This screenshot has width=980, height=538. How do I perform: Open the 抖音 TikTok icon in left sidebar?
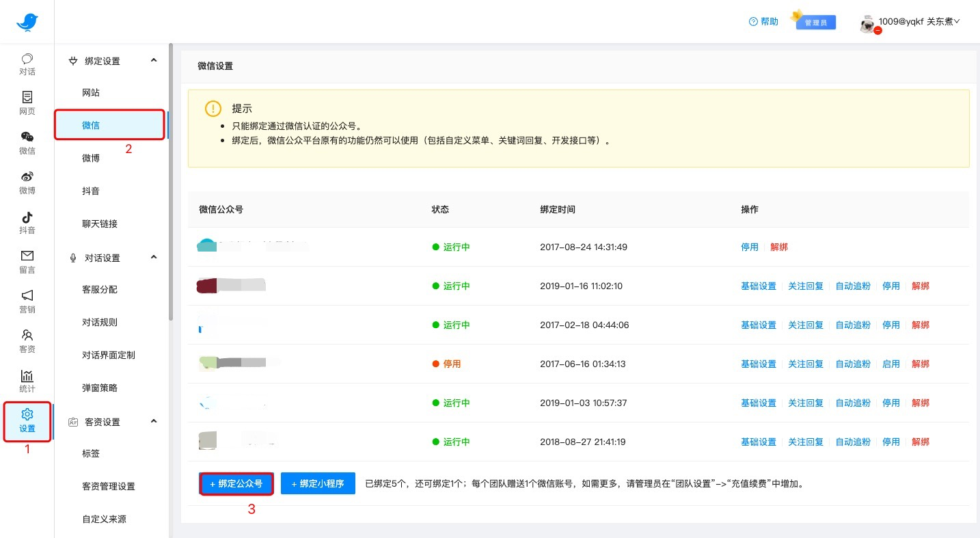tap(27, 217)
